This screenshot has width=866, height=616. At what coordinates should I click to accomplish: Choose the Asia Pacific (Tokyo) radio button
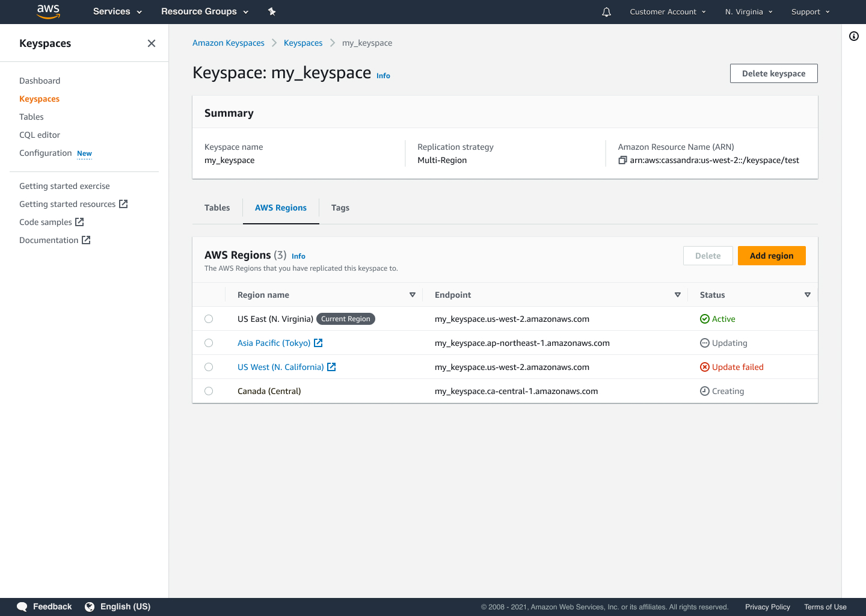tap(209, 342)
